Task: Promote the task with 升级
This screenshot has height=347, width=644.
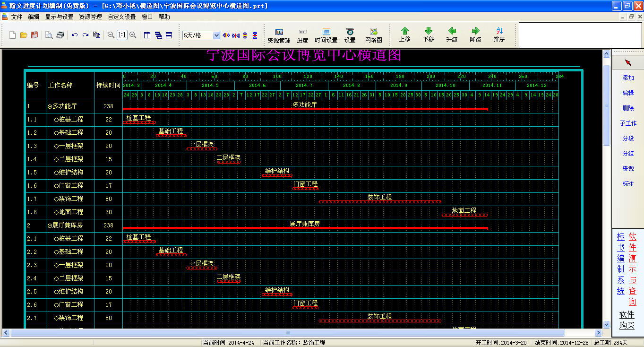Action: (x=452, y=35)
